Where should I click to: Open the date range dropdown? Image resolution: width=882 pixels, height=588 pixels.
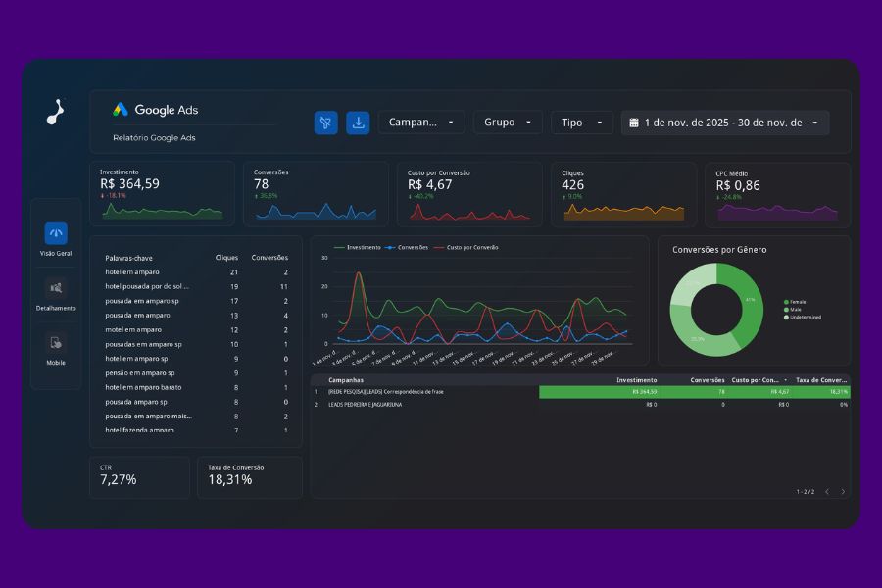(x=724, y=122)
